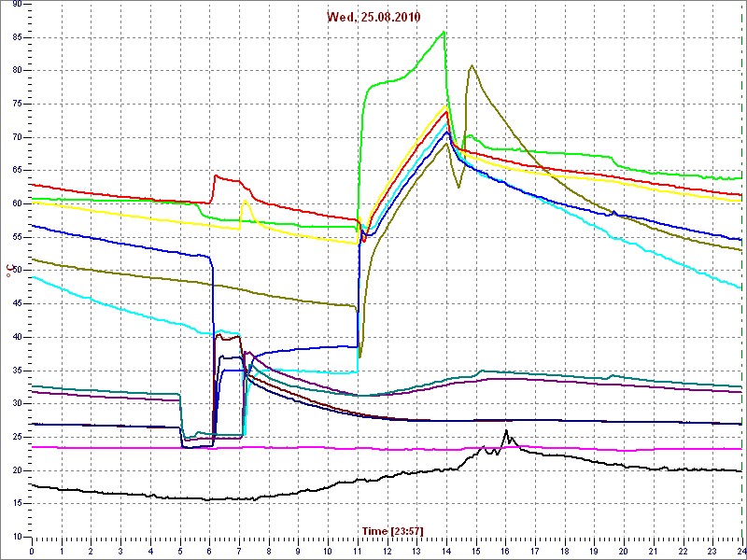Click the X-axis hour label '24'
Viewport: 747px width, 560px height.
coord(740,550)
